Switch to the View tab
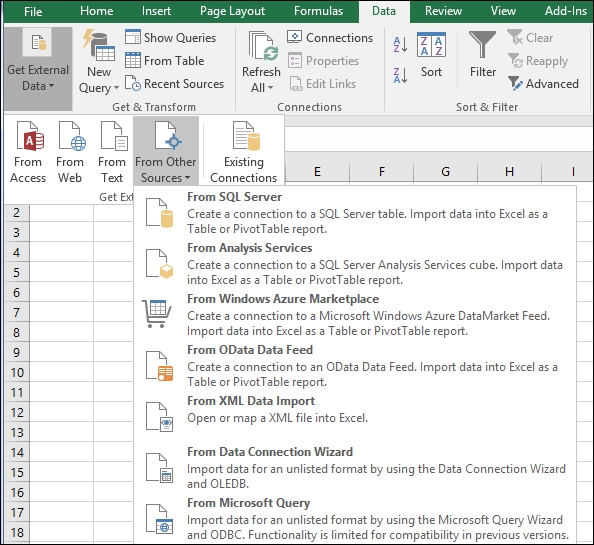Image resolution: width=594 pixels, height=545 pixels. [x=503, y=11]
